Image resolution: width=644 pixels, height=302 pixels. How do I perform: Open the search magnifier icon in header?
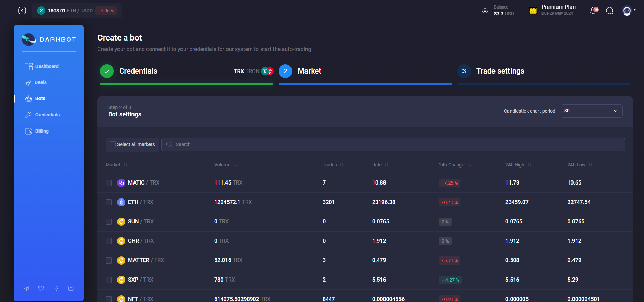pos(610,11)
